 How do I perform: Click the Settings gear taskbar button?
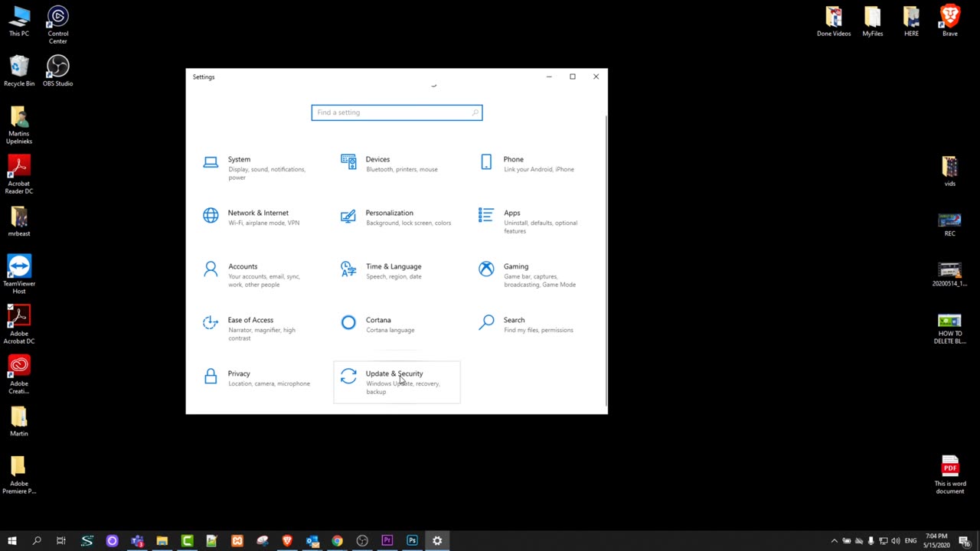437,541
